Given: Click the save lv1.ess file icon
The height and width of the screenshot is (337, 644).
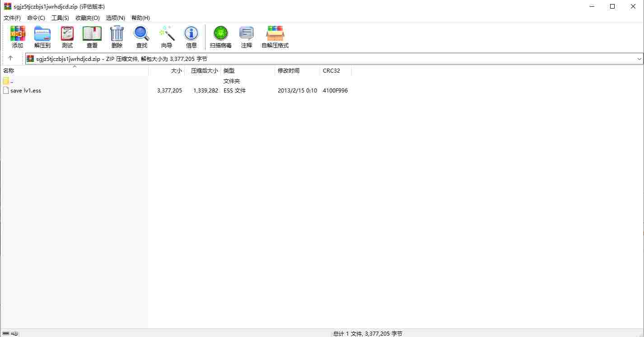Looking at the screenshot, I should tap(6, 90).
